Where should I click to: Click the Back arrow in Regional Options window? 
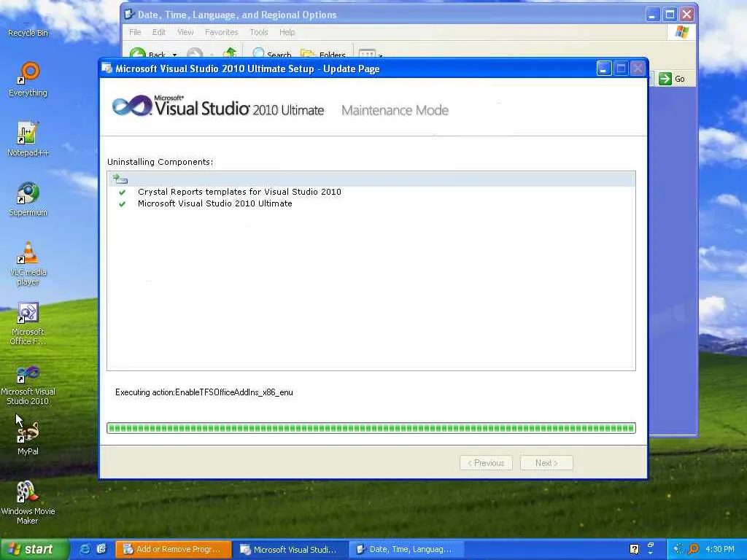pyautogui.click(x=138, y=54)
